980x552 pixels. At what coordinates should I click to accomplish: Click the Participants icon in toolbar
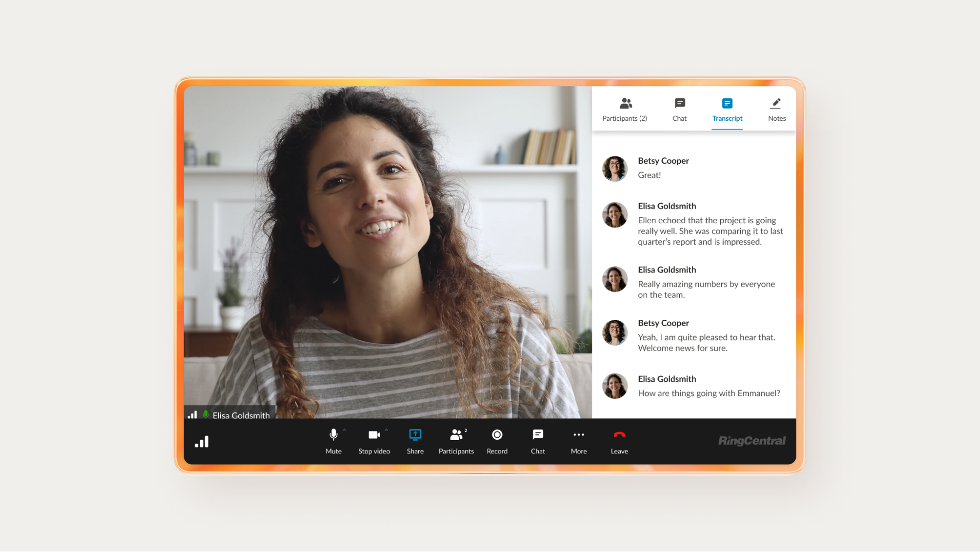point(456,440)
